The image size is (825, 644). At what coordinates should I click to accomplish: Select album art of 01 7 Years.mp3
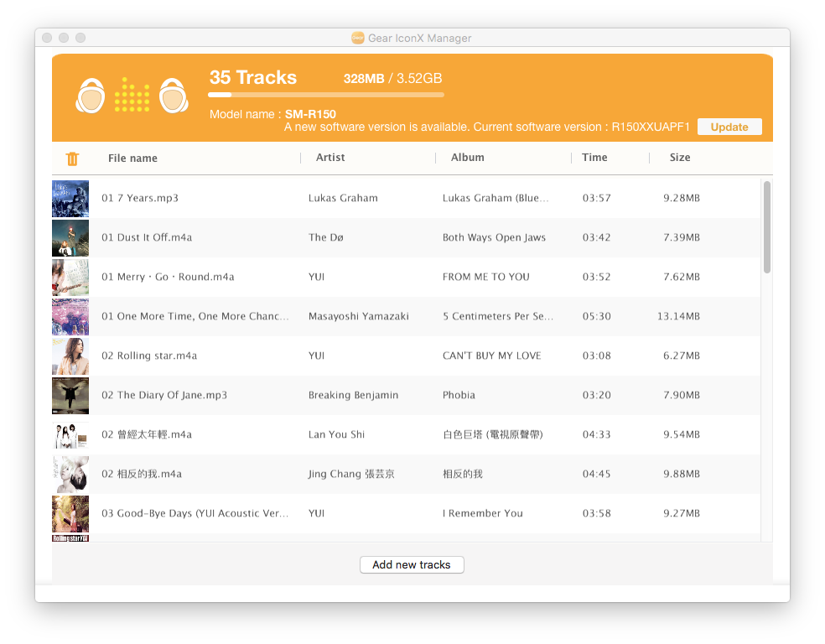(x=70, y=199)
